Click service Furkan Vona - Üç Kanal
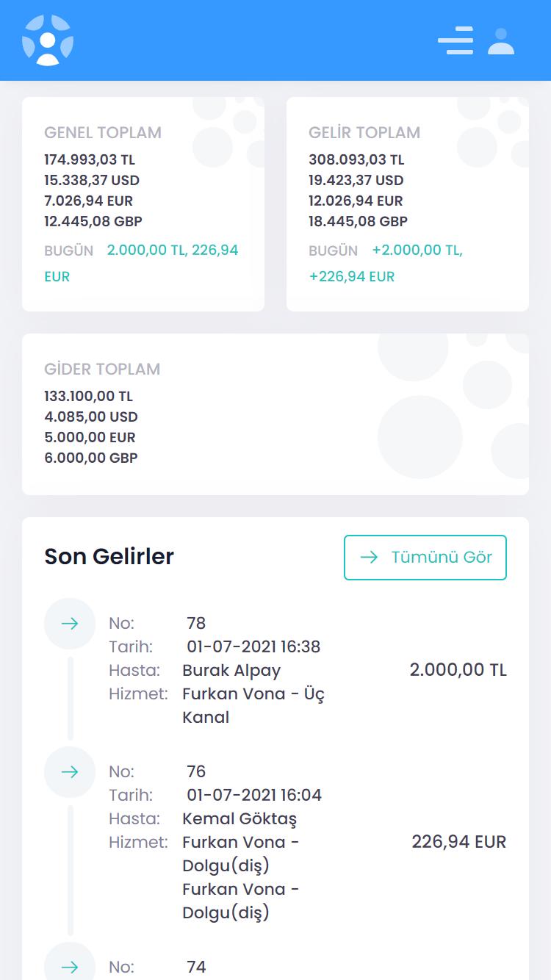 tap(253, 706)
